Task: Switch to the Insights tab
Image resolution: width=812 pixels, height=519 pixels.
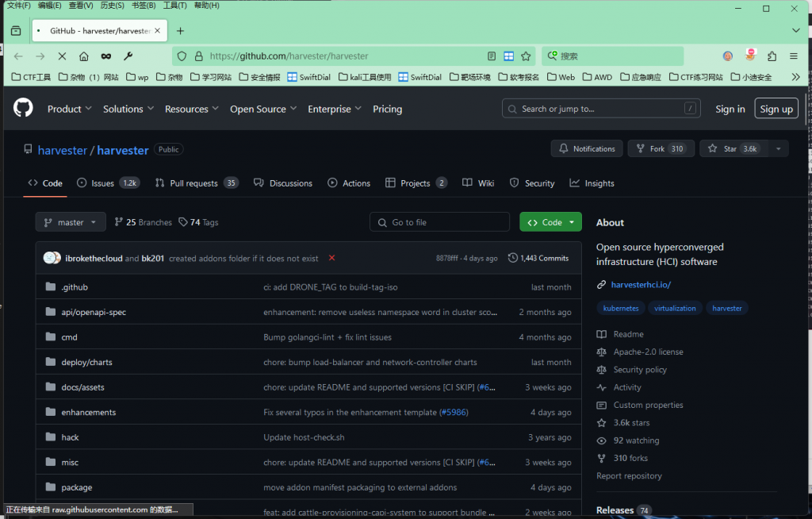Action: 592,183
